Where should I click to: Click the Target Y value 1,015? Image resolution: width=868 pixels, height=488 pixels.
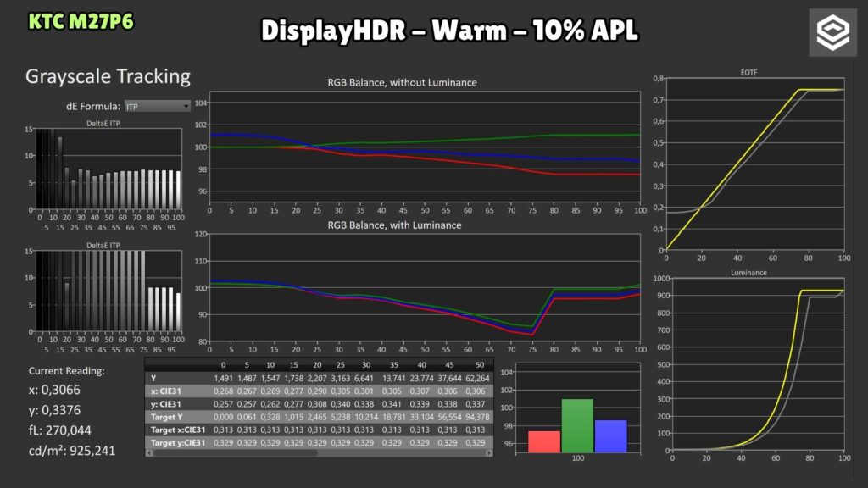(293, 417)
